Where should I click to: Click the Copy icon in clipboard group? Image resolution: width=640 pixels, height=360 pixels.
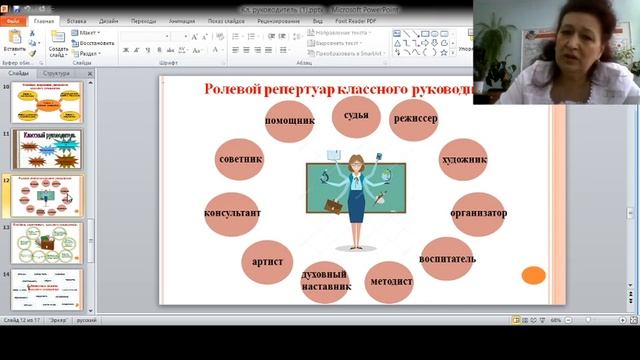pyautogui.click(x=32, y=43)
